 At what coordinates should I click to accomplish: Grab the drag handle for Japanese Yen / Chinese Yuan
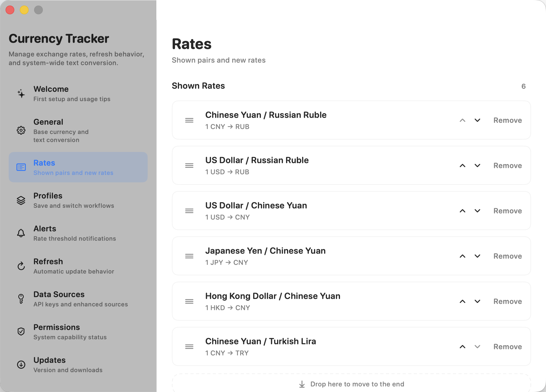189,256
